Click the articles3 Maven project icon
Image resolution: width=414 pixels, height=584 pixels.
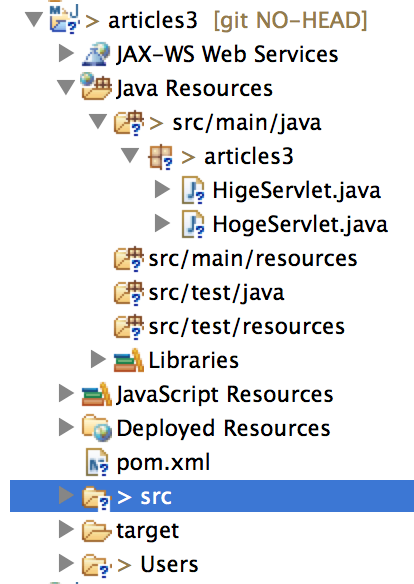[x=65, y=20]
